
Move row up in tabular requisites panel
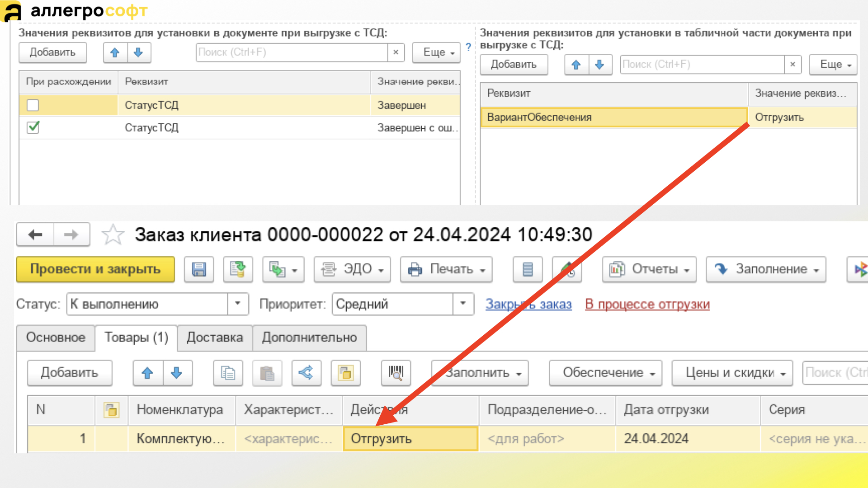[576, 65]
